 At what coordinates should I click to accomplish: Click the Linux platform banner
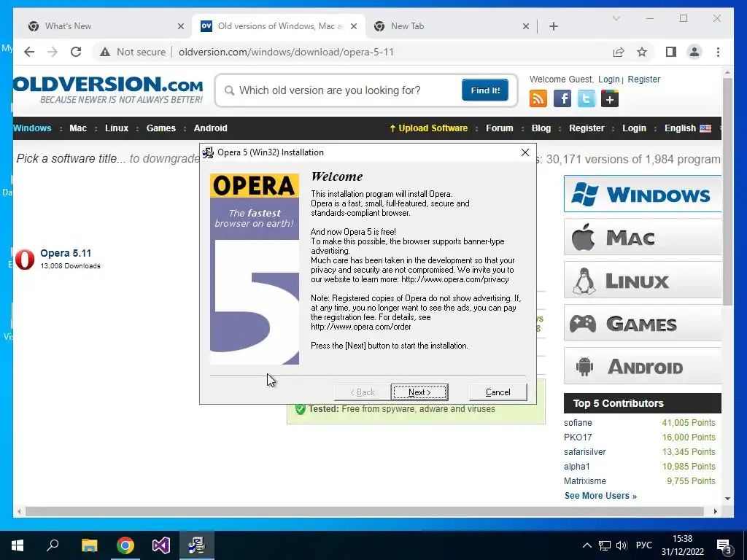click(642, 280)
